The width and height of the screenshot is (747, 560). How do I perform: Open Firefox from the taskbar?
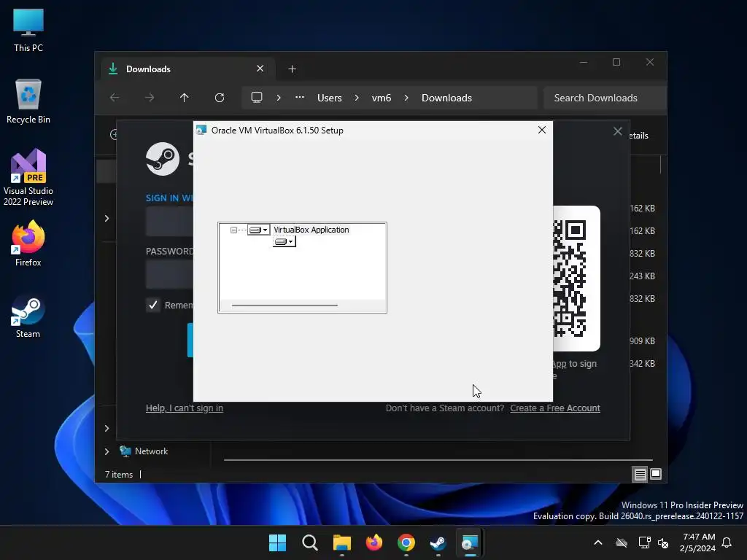click(374, 542)
